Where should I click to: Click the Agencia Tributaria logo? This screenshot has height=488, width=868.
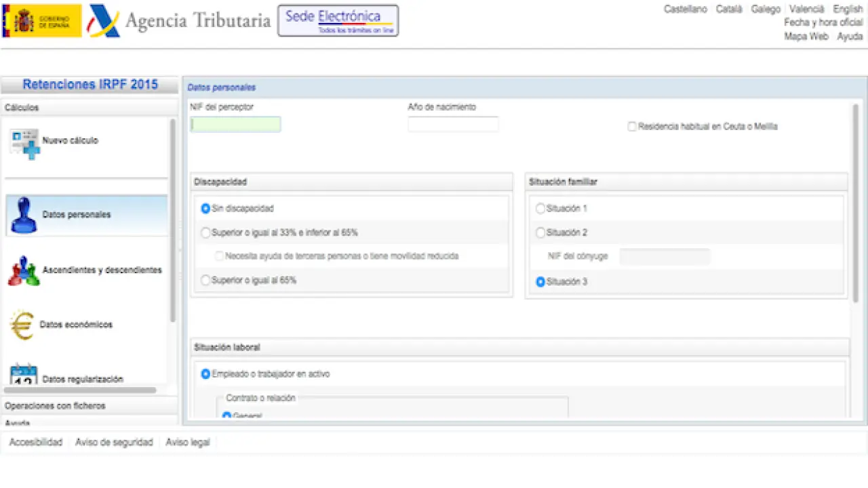pos(180,21)
